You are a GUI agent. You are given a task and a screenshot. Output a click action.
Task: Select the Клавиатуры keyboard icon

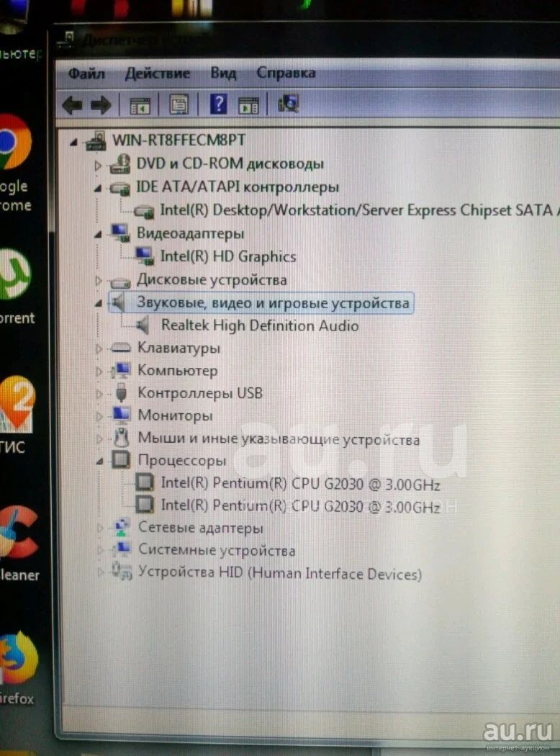click(x=120, y=347)
